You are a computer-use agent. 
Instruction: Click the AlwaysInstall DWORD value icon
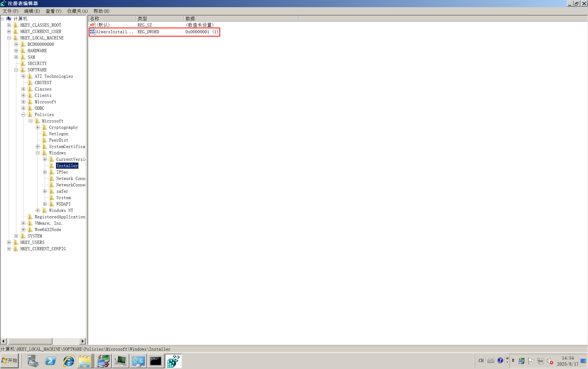tap(92, 32)
